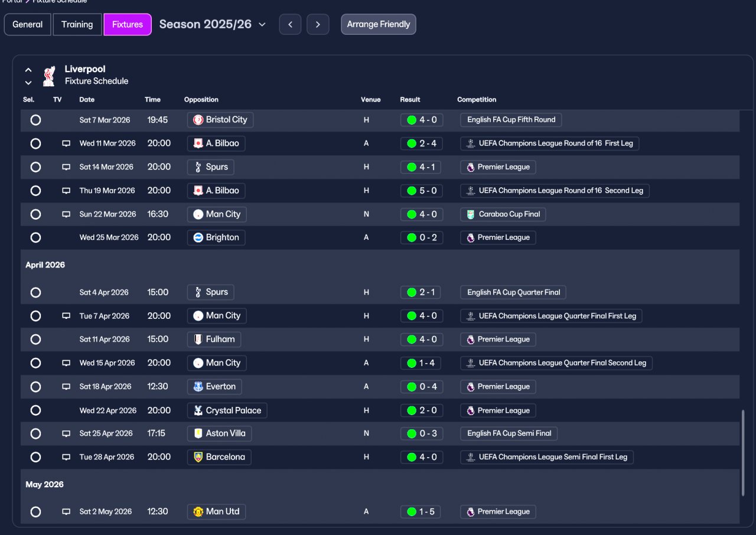Collapse the Liverpool section with up chevron

(x=28, y=70)
